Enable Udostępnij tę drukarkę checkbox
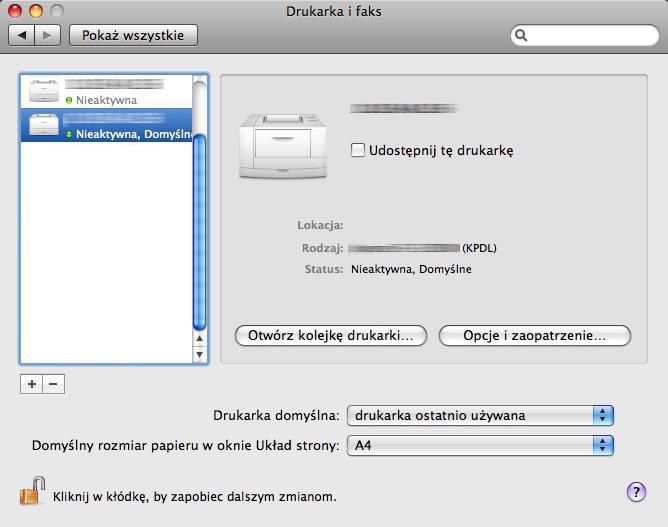The width and height of the screenshot is (668, 527). point(357,150)
